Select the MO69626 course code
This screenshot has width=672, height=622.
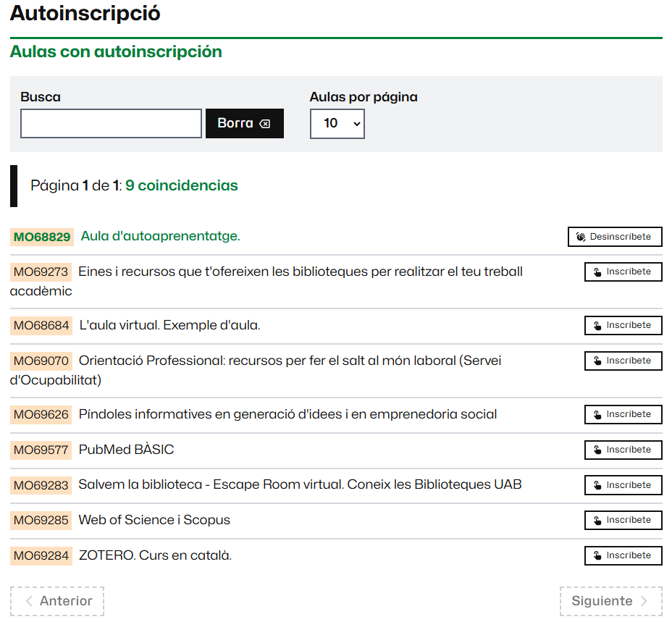coord(41,415)
